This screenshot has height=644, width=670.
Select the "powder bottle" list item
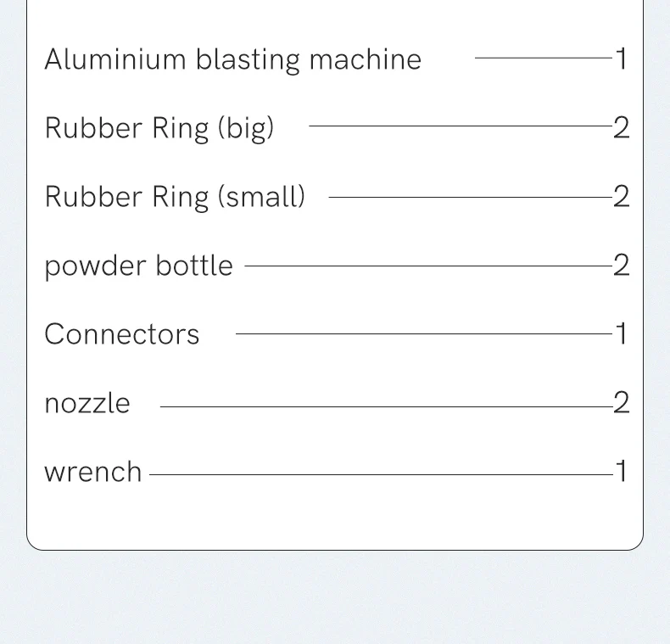click(138, 266)
